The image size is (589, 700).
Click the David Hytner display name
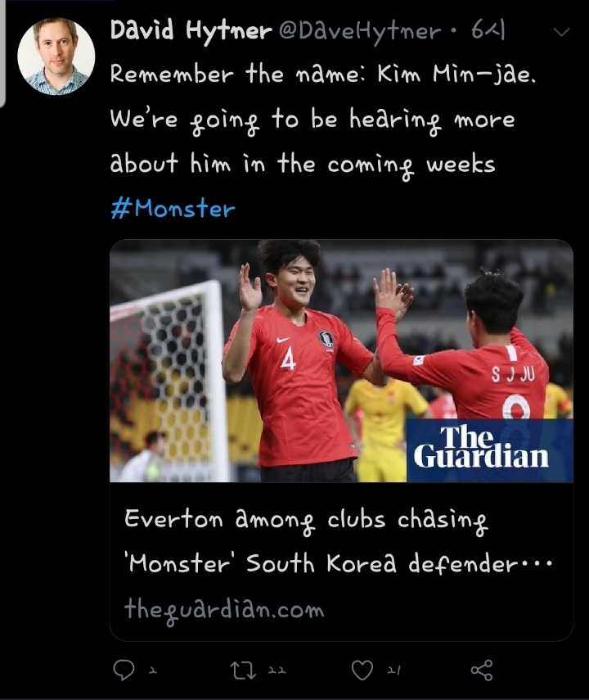[x=191, y=31]
